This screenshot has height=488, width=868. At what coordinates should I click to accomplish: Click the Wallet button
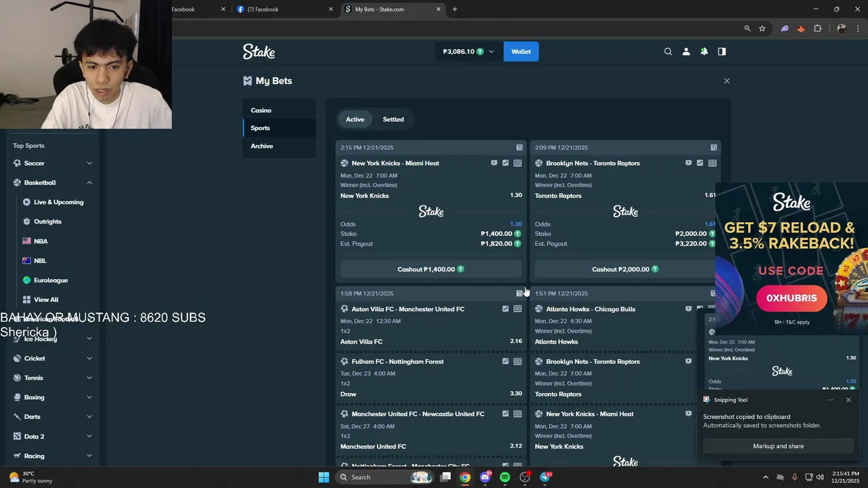point(521,52)
